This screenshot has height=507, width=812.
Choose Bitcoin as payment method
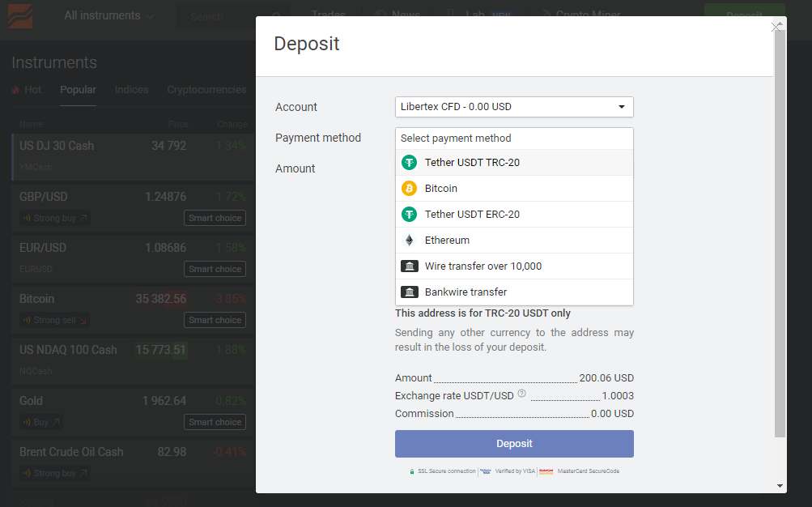514,189
